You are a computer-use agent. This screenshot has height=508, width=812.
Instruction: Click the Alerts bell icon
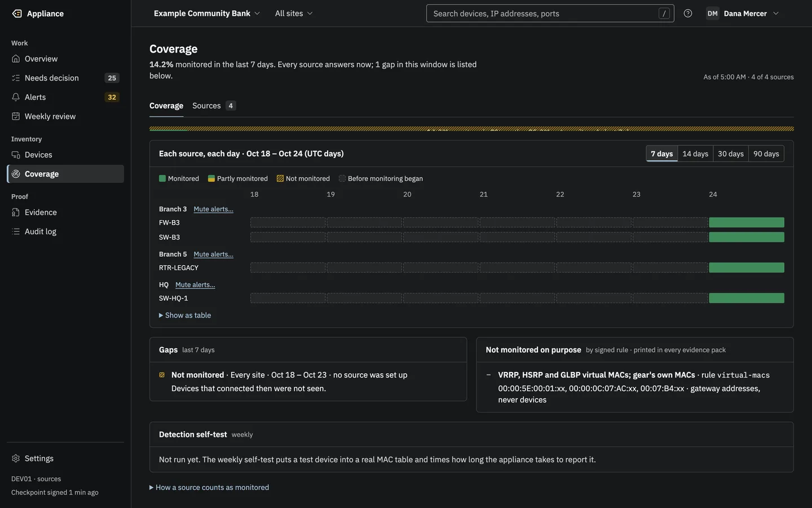pos(16,97)
